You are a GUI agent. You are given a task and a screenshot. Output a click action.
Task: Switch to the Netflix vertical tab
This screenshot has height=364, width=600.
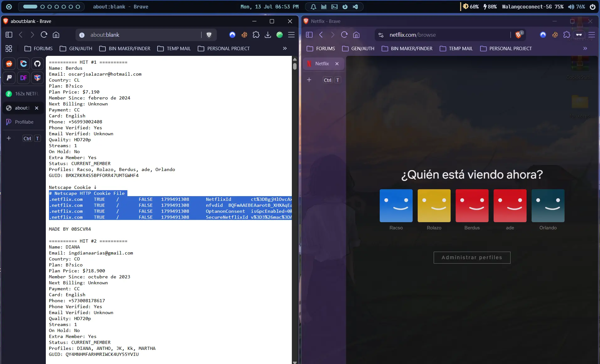click(324, 64)
